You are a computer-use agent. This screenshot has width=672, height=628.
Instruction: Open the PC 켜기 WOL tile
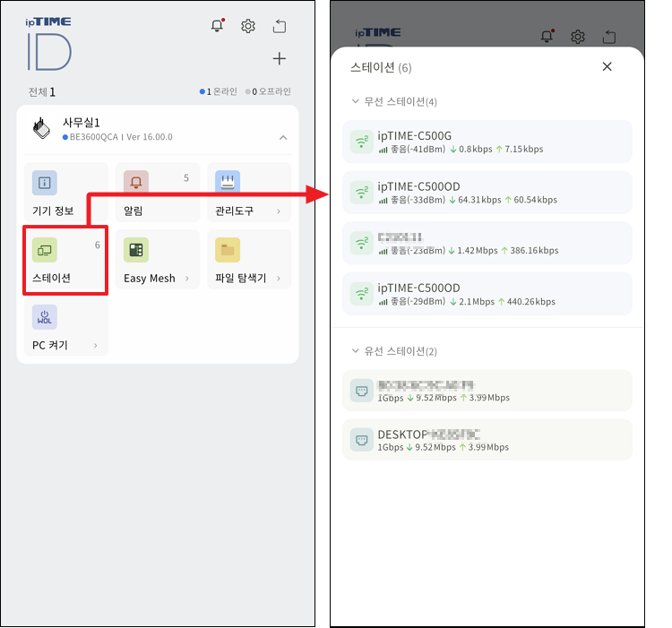(66, 326)
